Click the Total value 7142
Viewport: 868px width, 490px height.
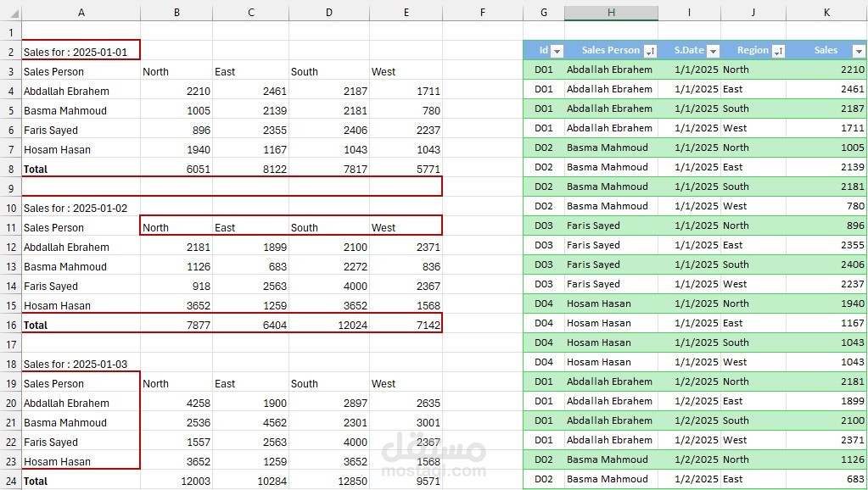coord(428,326)
